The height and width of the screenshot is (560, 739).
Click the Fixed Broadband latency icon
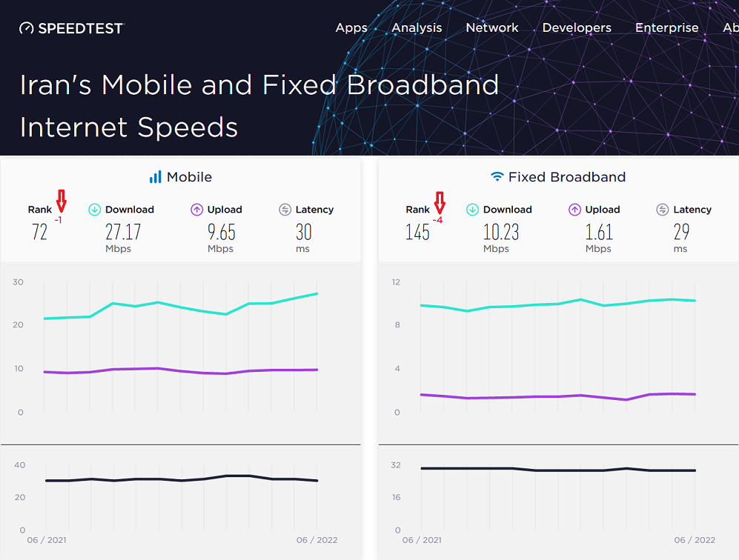coord(663,210)
